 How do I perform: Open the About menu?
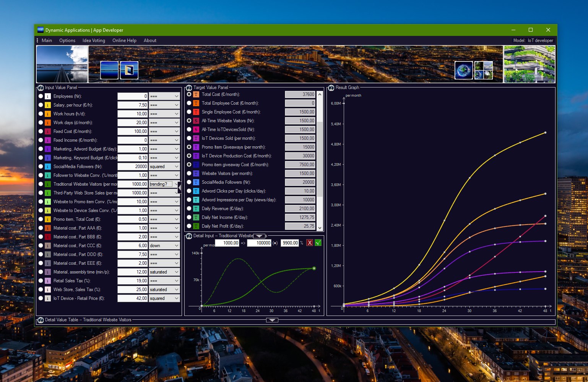coord(150,40)
